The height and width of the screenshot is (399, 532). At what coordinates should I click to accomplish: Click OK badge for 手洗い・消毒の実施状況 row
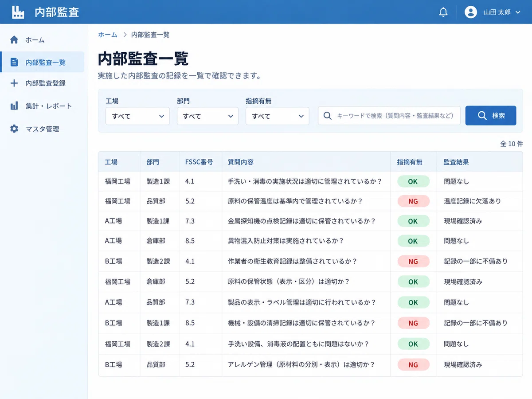(413, 181)
